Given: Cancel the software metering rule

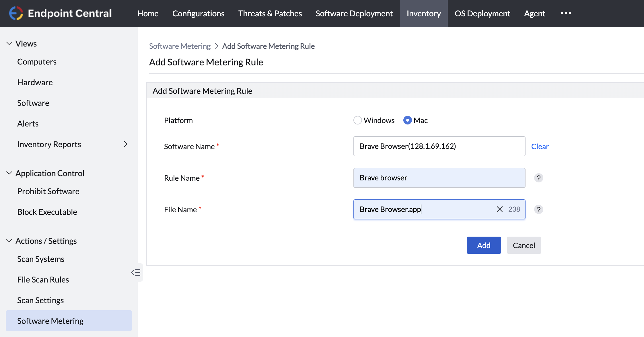Looking at the screenshot, I should (x=524, y=245).
